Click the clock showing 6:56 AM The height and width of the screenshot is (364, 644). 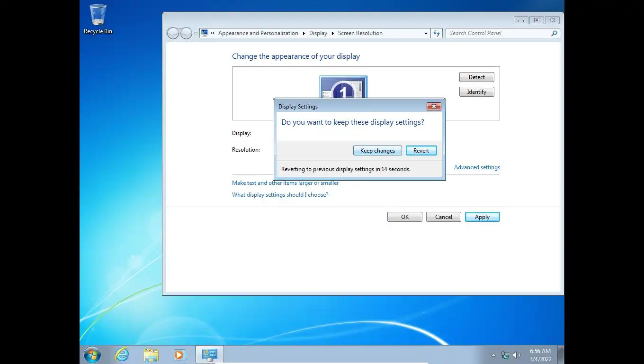[x=540, y=355]
